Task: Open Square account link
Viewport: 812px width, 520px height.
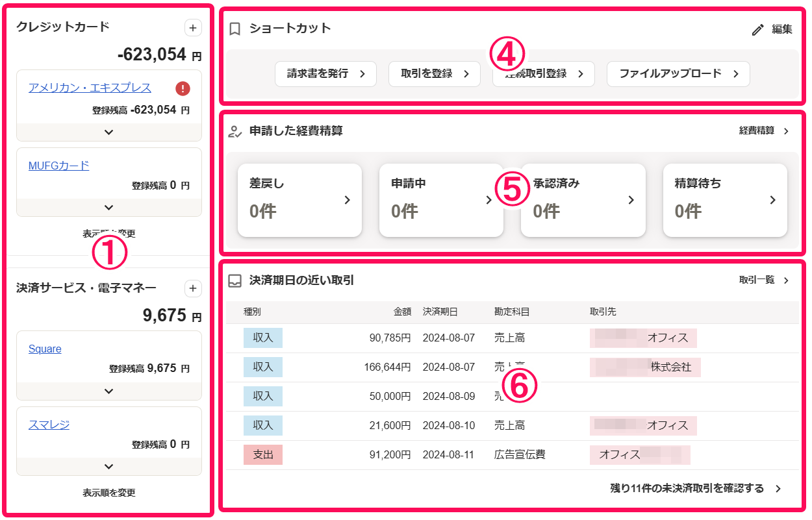Action: click(x=45, y=349)
